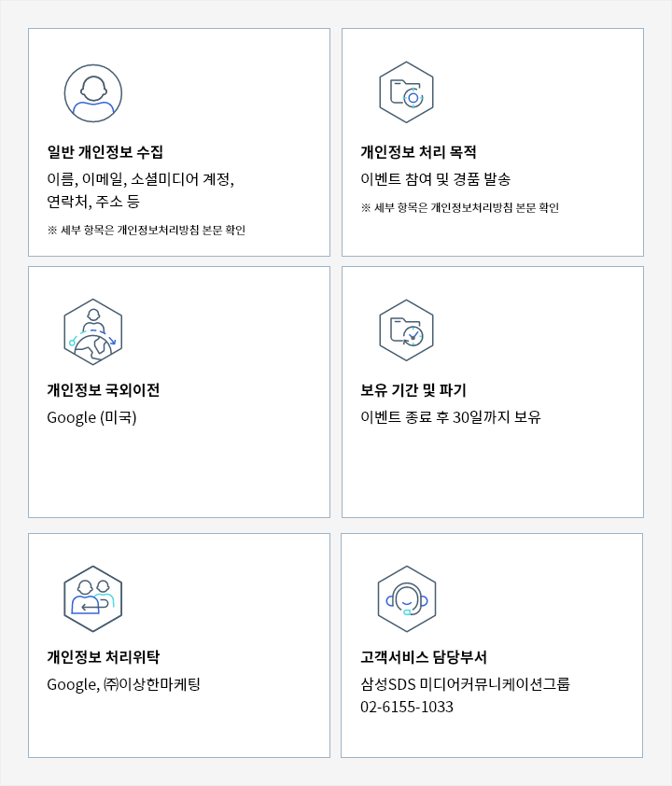Click the phone number 02-6155-1033
Viewport: 672px width, 786px height.
pos(407,707)
